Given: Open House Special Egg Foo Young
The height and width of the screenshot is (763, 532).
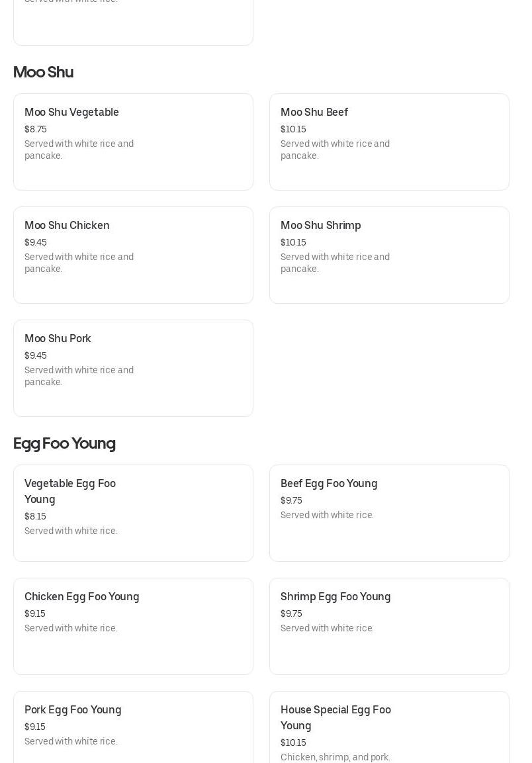Looking at the screenshot, I should pos(389,728).
